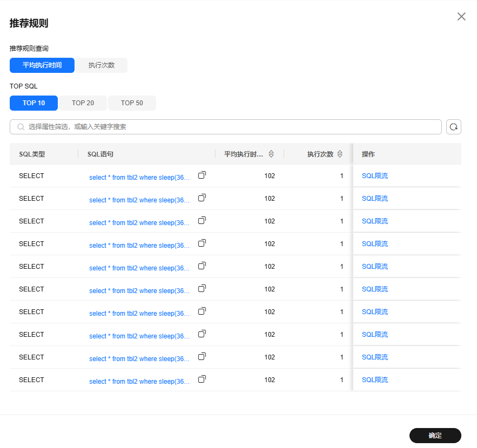Image resolution: width=477 pixels, height=448 pixels.
Task: Select TOP 10 SQL option
Action: [x=33, y=103]
